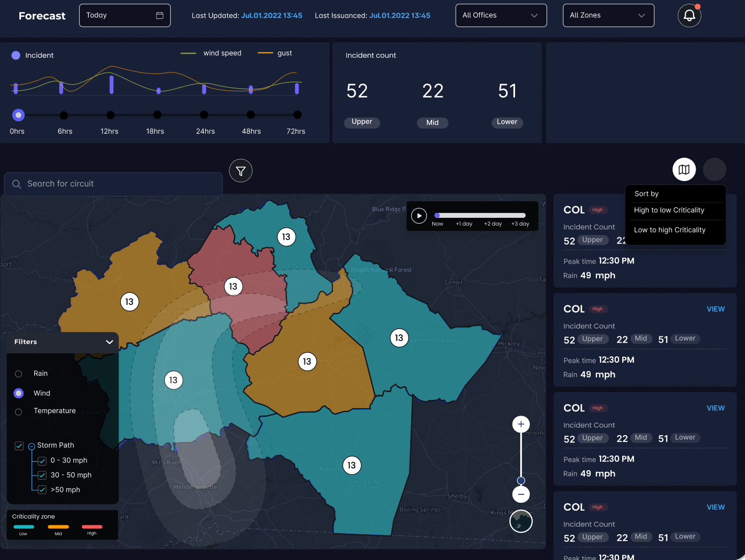This screenshot has width=745, height=560.
Task: Select the 13 marker in the center orange zone
Action: coord(307,362)
